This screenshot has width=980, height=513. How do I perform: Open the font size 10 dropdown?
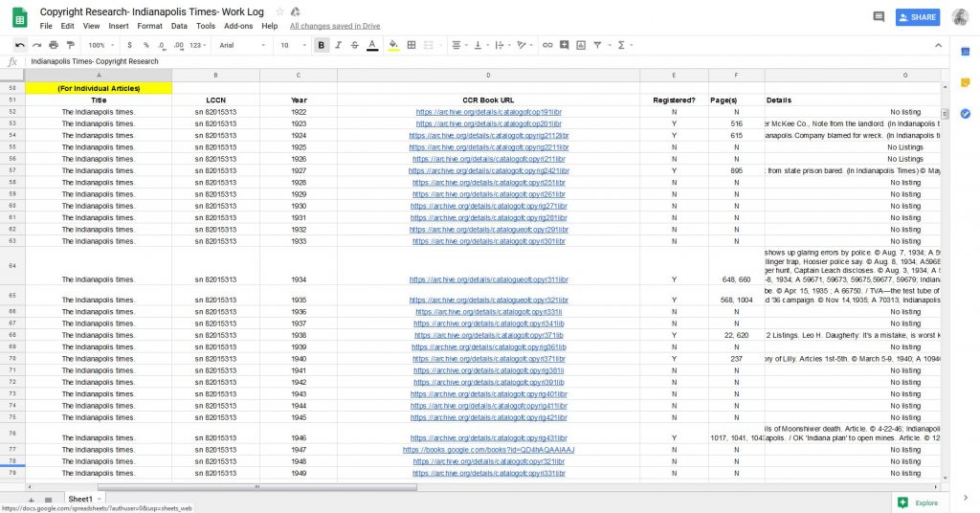point(293,45)
